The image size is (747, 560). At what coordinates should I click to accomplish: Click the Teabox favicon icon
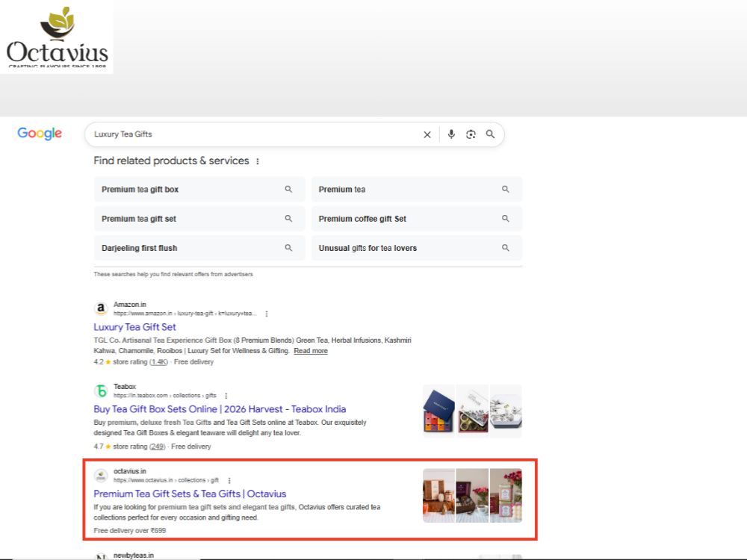pos(101,391)
